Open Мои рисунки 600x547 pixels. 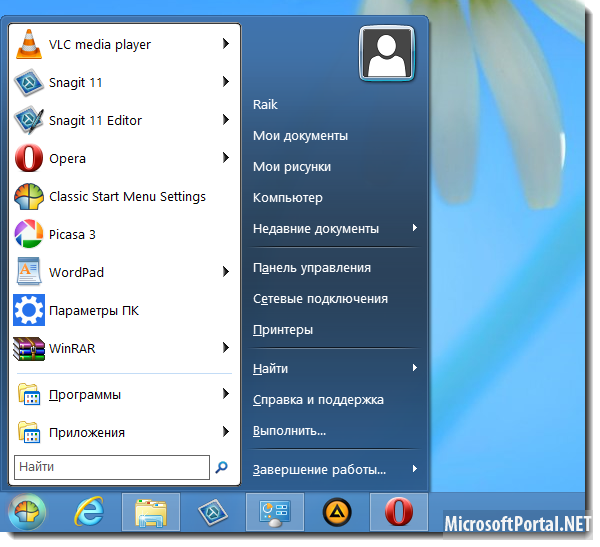[x=292, y=167]
